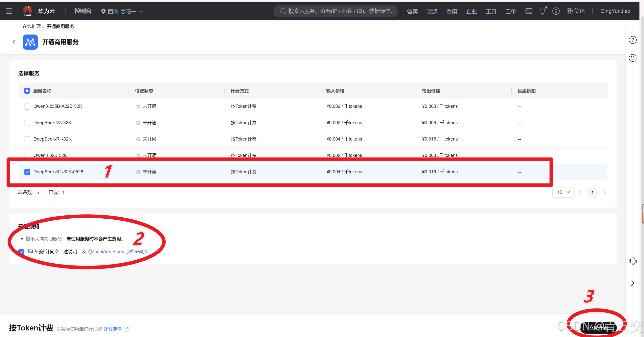The image size is (644, 337).
Task: Open the right sidebar help circle icon
Action: (x=633, y=40)
